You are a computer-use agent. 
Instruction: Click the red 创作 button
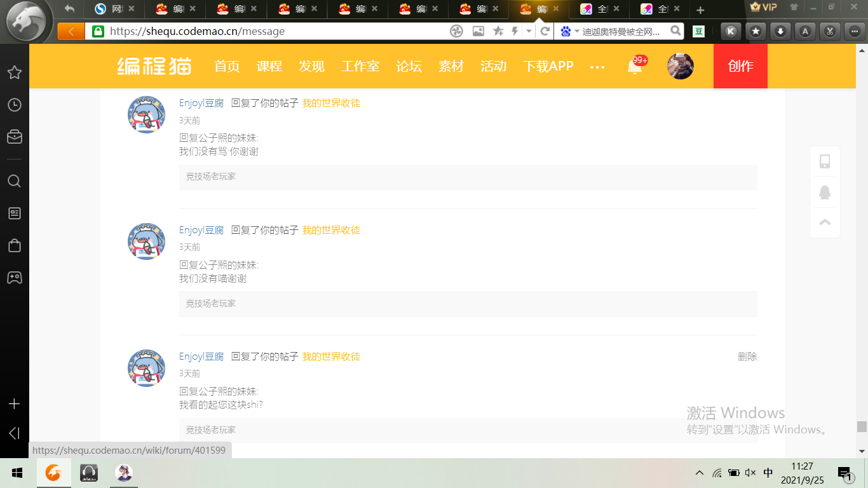point(740,66)
